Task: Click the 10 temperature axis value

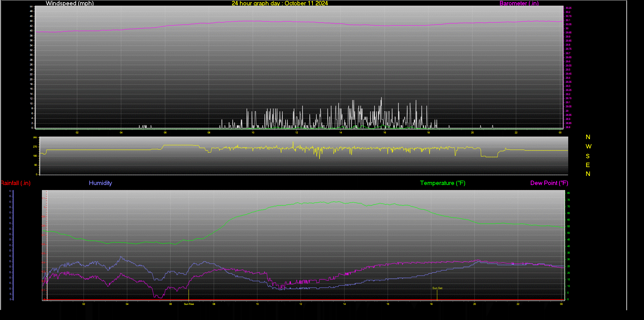Action: [569, 286]
